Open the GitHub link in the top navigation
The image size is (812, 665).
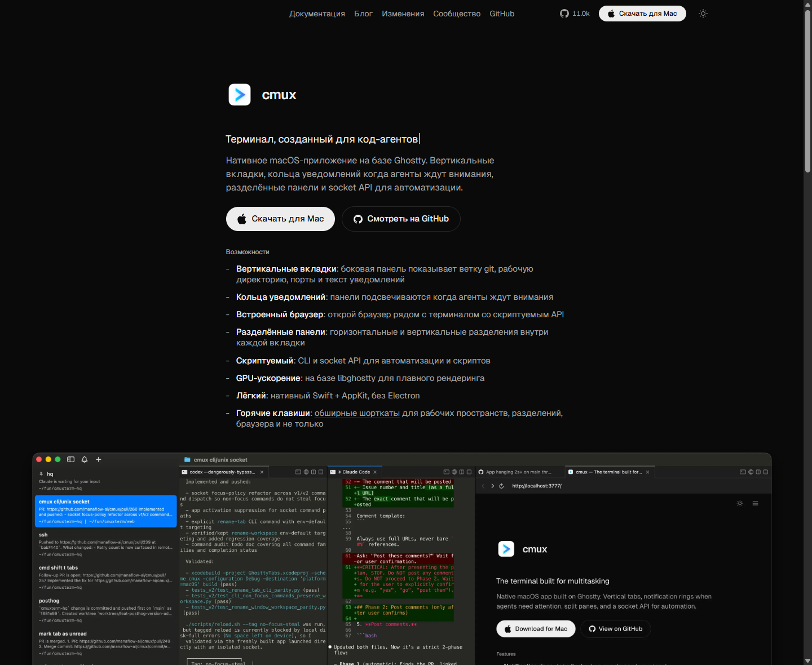[502, 14]
